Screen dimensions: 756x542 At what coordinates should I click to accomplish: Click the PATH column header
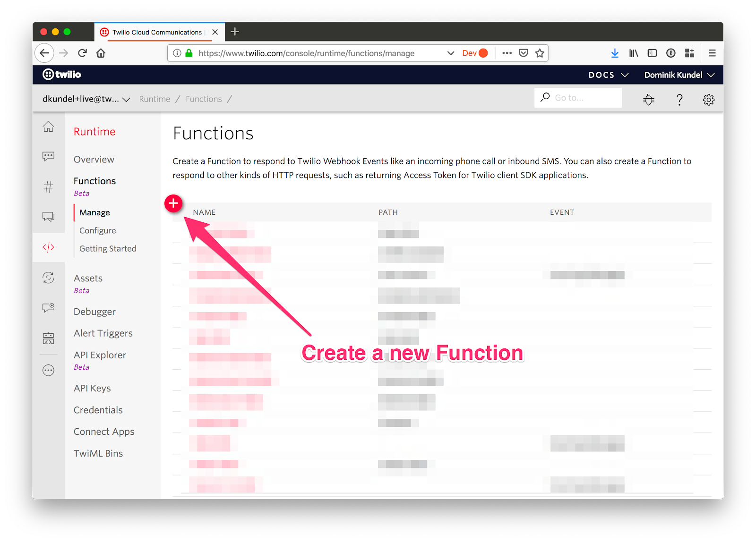(388, 212)
